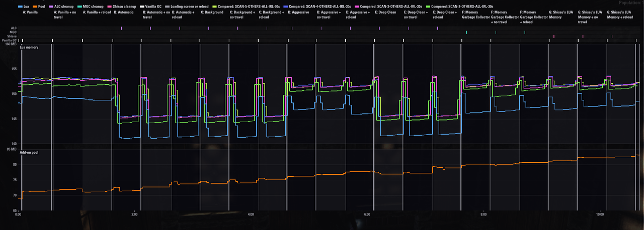Click the 4:00 time axis label
This screenshot has height=230, width=644.
(251, 214)
